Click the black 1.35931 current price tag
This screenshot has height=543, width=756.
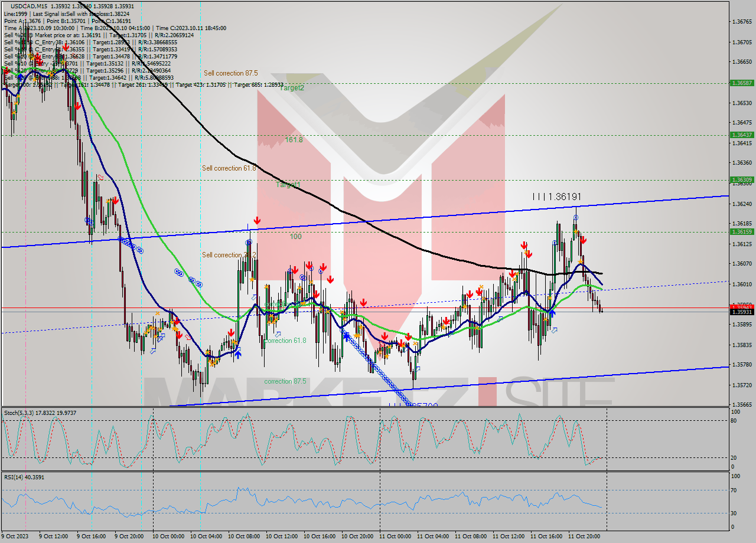(741, 312)
